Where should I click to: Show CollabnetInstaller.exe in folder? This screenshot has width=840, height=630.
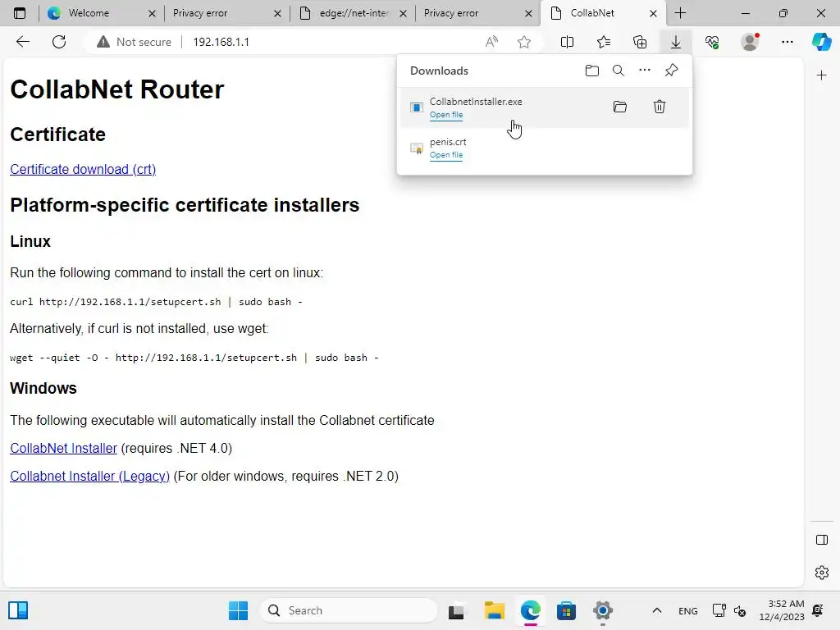pos(620,107)
